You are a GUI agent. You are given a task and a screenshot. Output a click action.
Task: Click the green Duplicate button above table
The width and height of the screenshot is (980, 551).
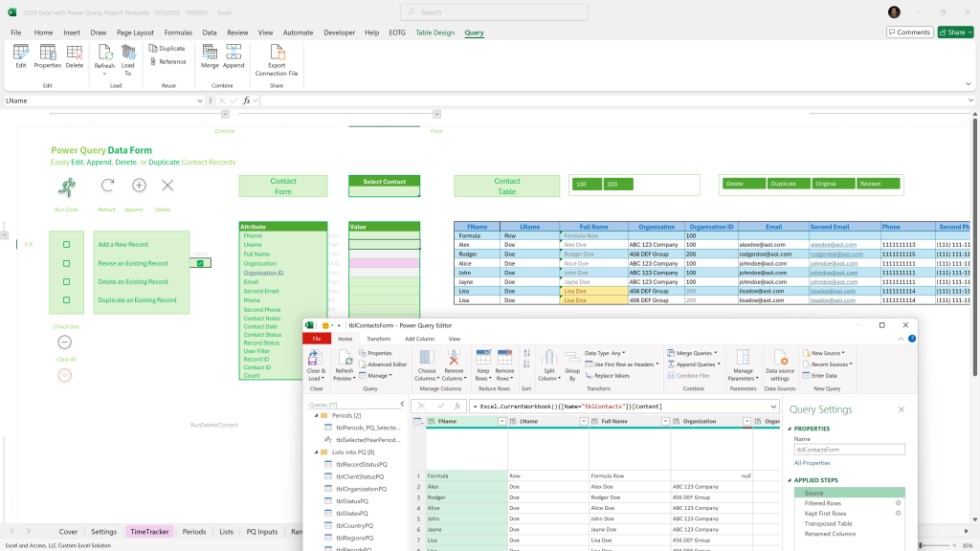point(789,184)
